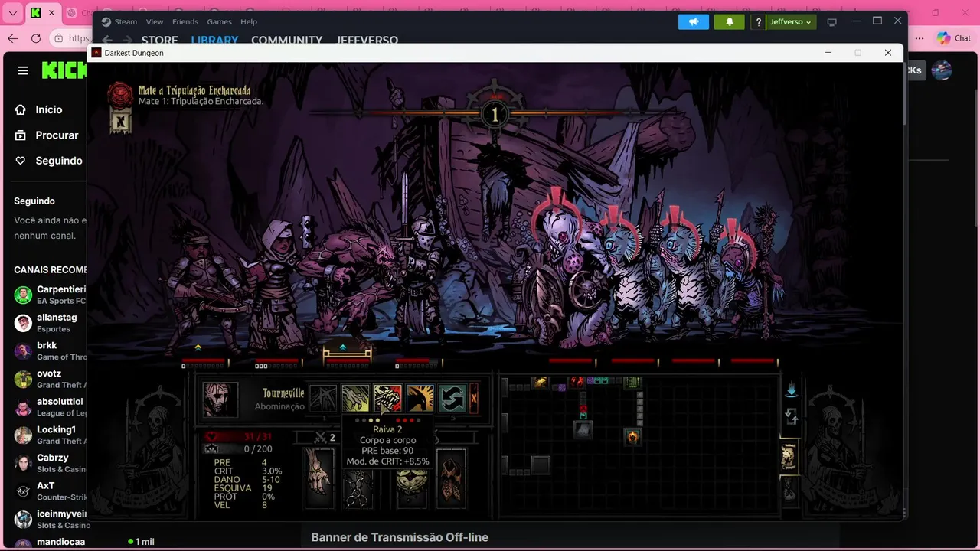The height and width of the screenshot is (551, 980).
Task: Select the grey room at the map's lower left
Action: (541, 465)
